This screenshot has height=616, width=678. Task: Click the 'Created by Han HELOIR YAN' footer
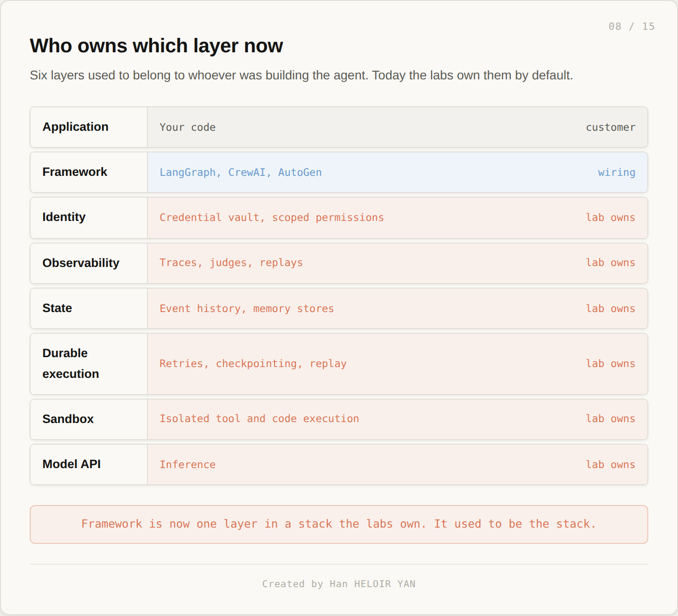click(339, 584)
